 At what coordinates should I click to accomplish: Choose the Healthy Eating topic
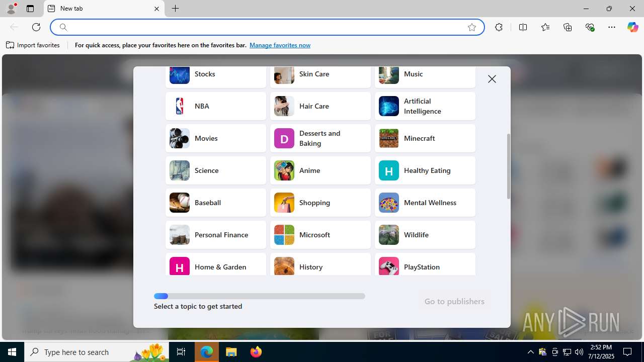tap(425, 170)
